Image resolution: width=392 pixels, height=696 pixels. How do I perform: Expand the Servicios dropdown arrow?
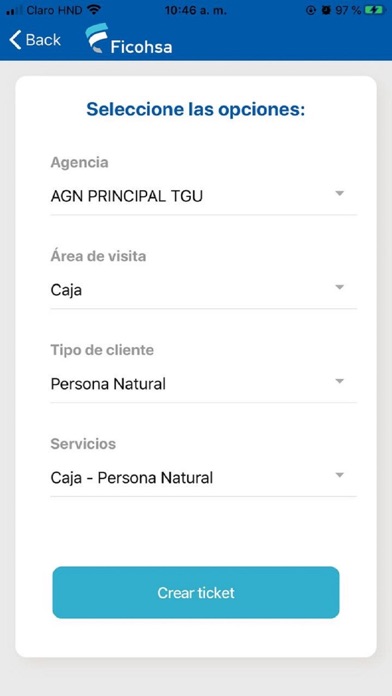click(x=340, y=475)
